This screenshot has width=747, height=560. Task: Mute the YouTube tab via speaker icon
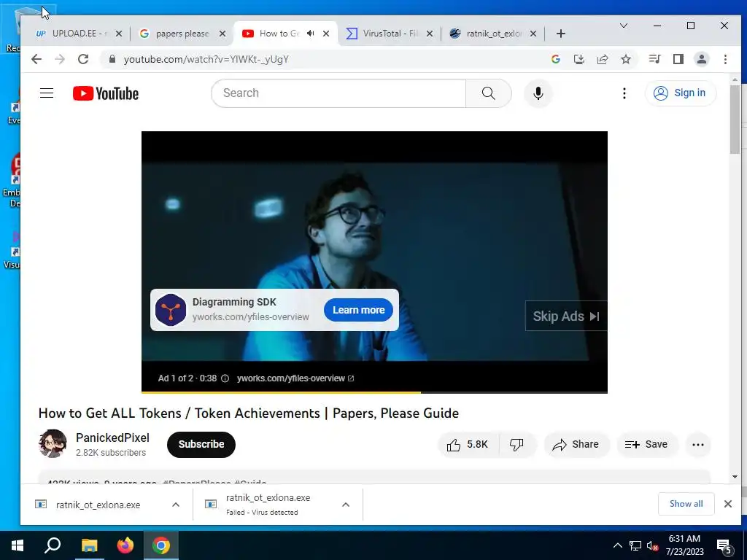click(311, 34)
